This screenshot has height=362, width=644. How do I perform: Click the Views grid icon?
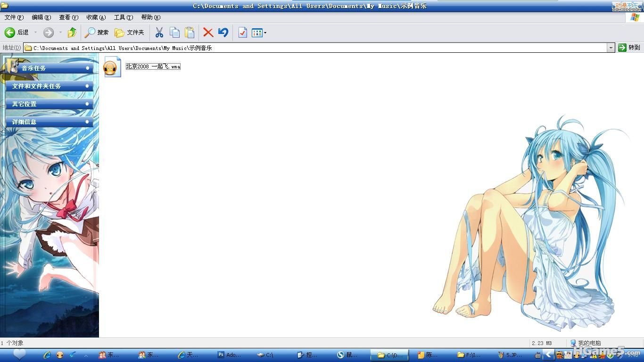click(x=257, y=33)
